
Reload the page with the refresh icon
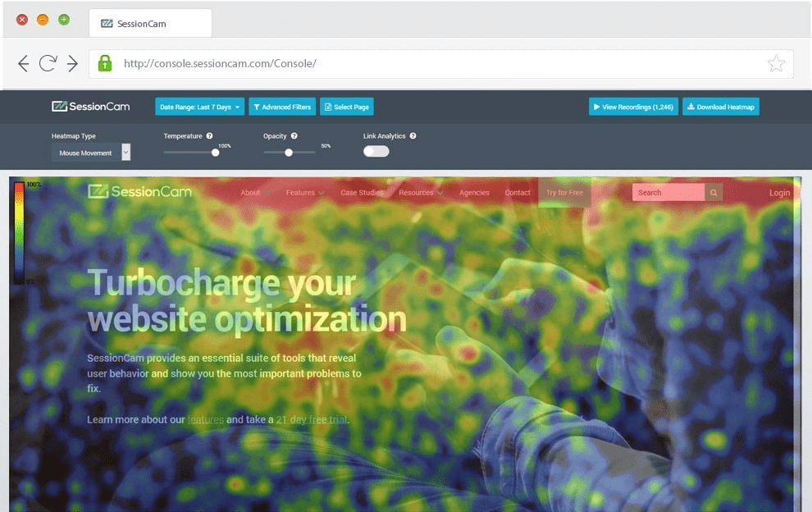pos(49,62)
